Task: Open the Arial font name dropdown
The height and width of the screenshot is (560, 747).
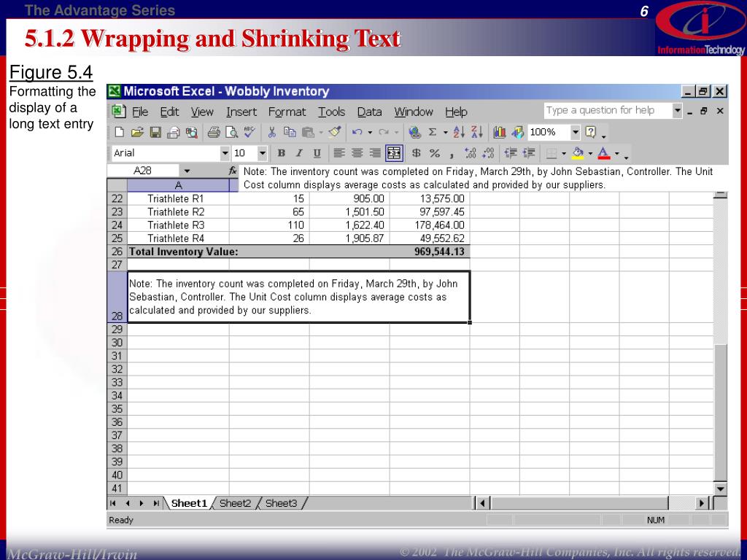Action: [x=225, y=153]
